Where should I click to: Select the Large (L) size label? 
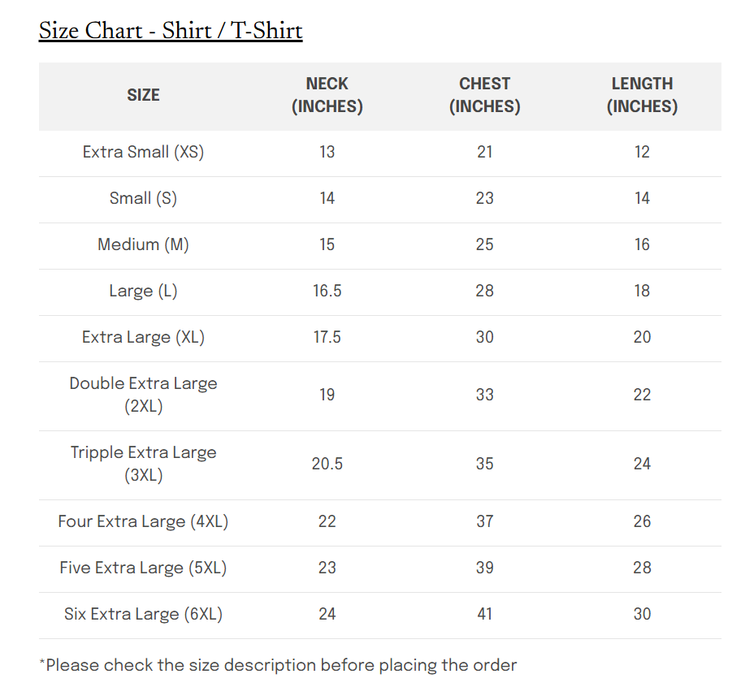143,291
